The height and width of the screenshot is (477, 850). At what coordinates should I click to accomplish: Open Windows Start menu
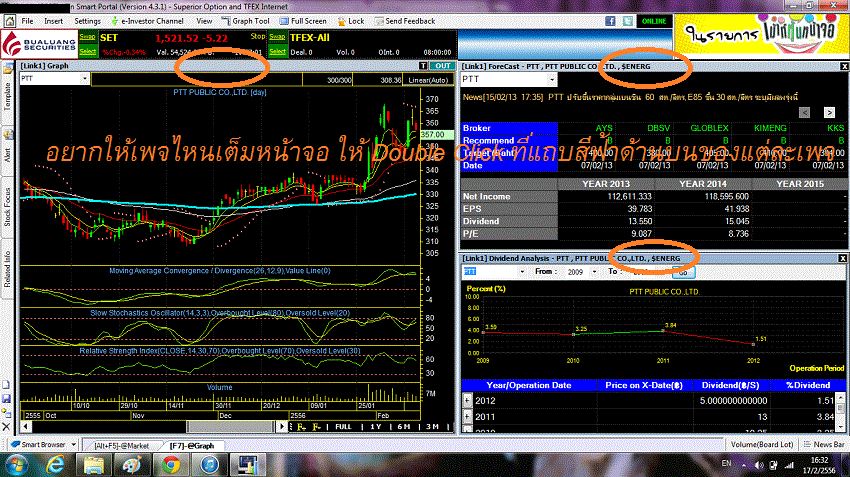tap(17, 465)
